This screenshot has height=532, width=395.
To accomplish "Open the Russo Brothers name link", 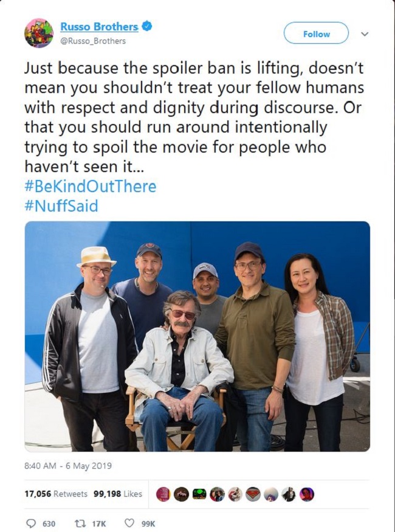I will [x=99, y=27].
